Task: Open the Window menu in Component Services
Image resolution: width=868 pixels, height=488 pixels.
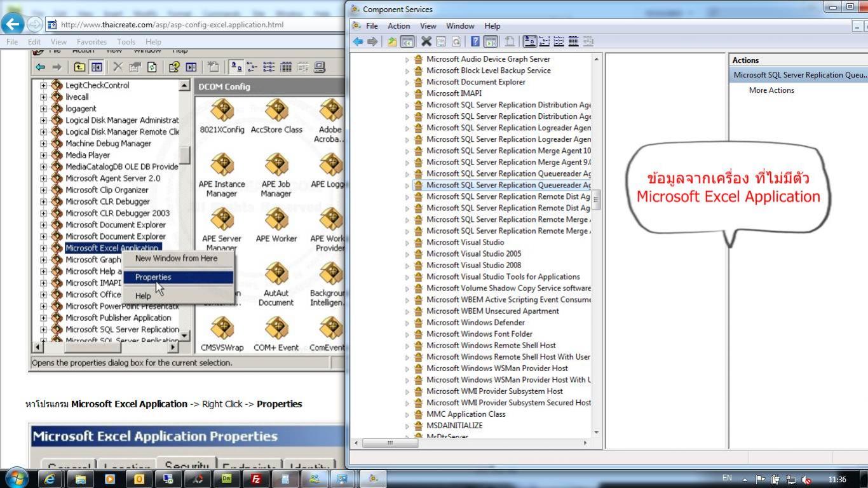Action: coord(460,26)
